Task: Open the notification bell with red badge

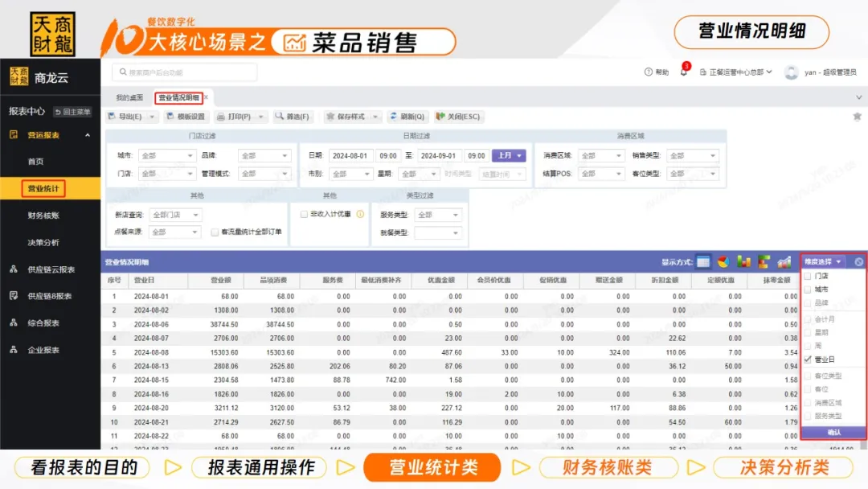Action: coord(684,71)
